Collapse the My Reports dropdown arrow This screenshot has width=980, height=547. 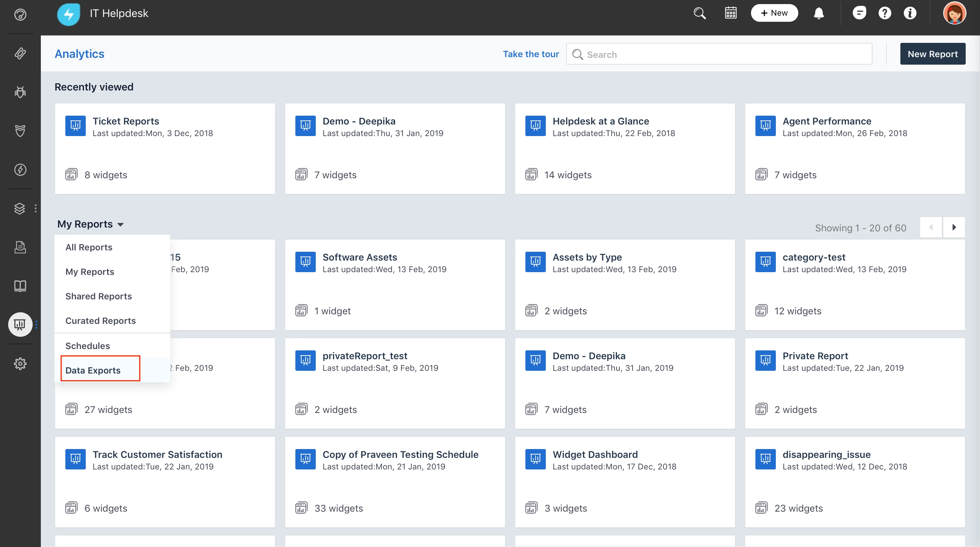point(120,225)
